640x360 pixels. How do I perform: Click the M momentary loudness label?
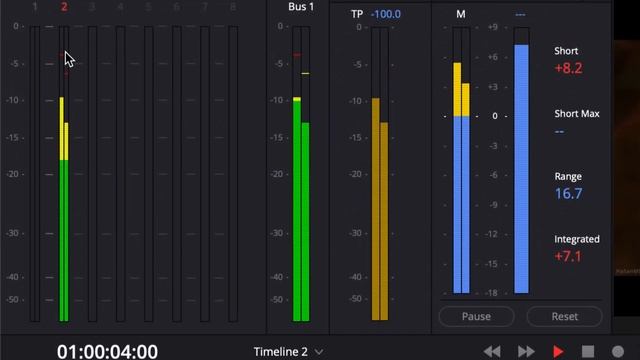point(461,14)
